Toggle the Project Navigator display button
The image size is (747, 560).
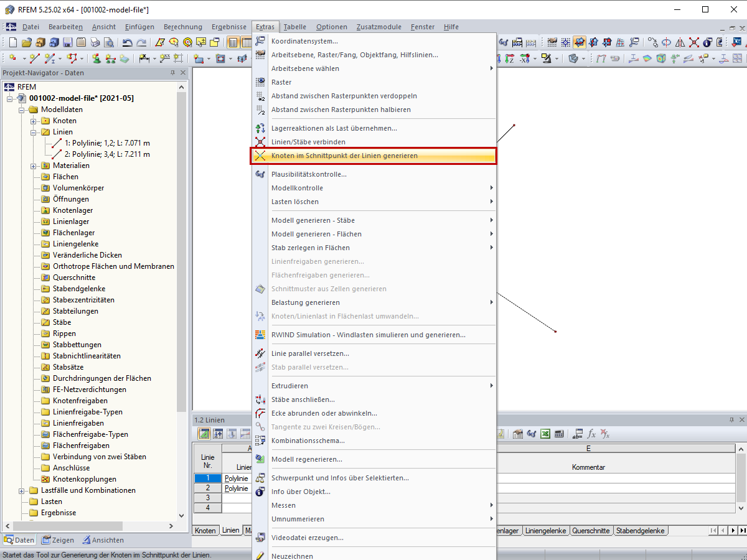(233, 42)
